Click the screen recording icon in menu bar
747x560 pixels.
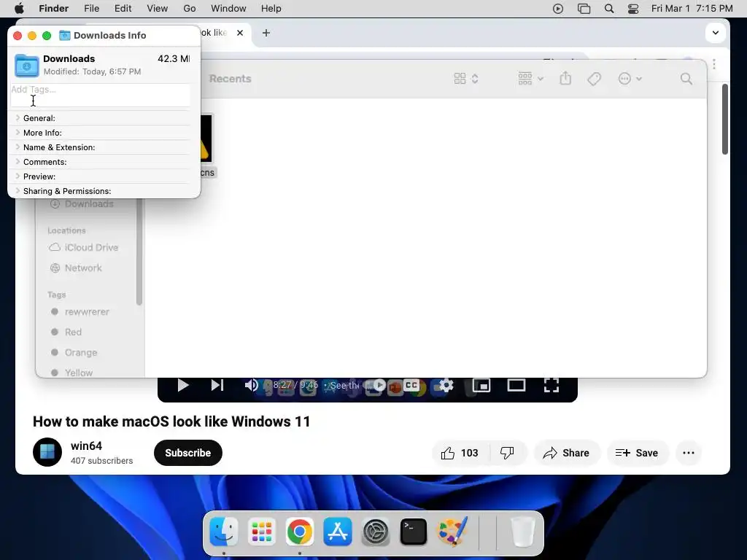558,9
